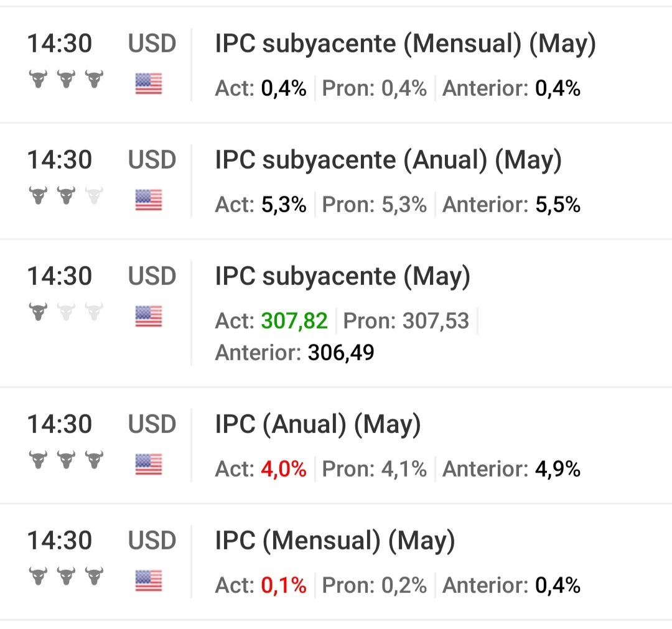Click the three bull icons for IPC (Anual)

(66, 459)
